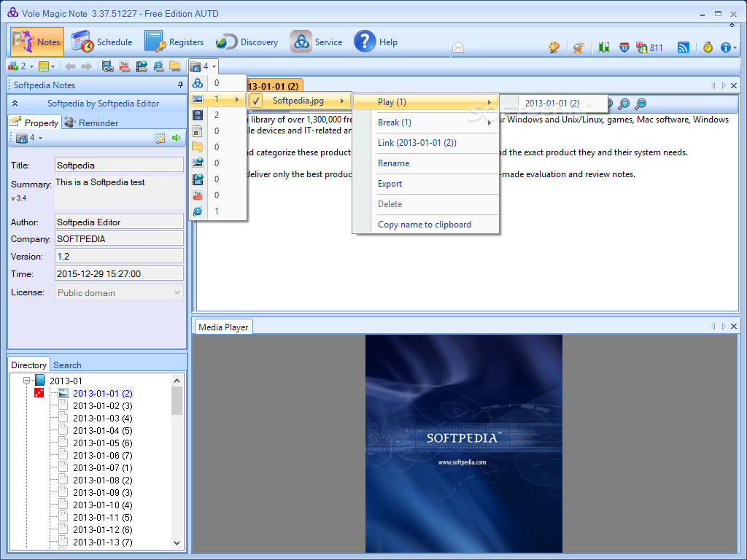Click the Version field showing 1.2
This screenshot has height=560, width=747.
[x=119, y=256]
